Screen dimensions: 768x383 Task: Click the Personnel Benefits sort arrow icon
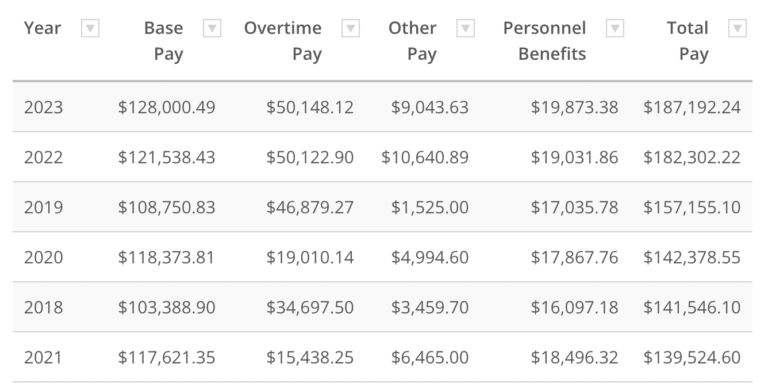[x=615, y=28]
